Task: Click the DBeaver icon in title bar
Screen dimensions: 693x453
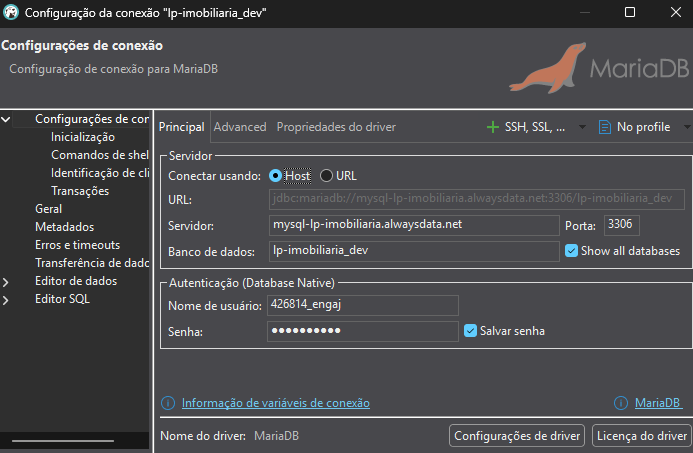Action: [x=11, y=12]
